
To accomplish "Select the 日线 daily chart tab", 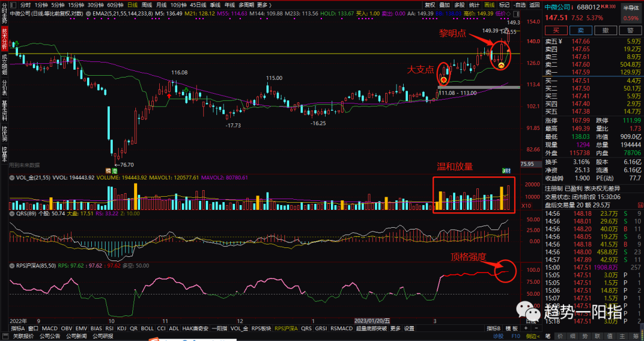I will (x=132, y=5).
